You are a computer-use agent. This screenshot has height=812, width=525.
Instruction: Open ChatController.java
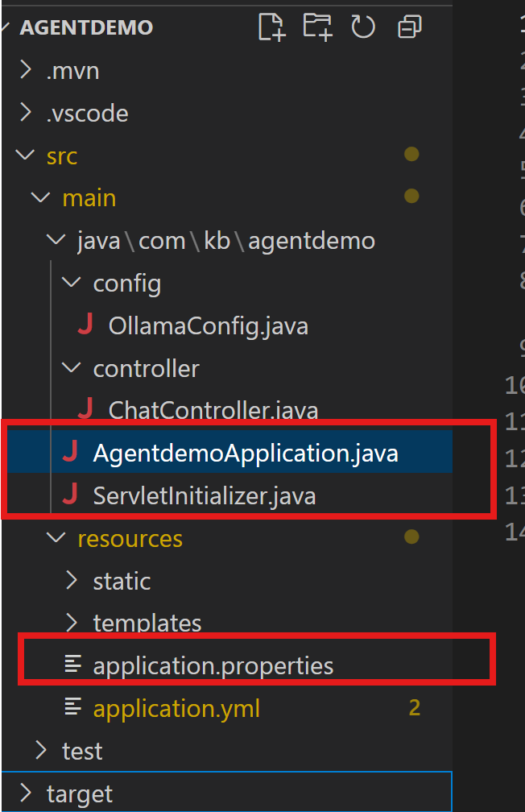[x=213, y=410]
